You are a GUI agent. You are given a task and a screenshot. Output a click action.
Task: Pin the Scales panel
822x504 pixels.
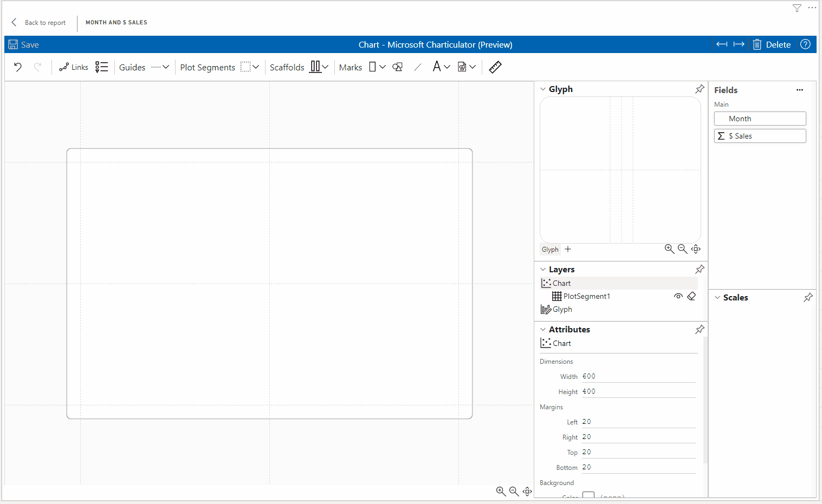(808, 297)
